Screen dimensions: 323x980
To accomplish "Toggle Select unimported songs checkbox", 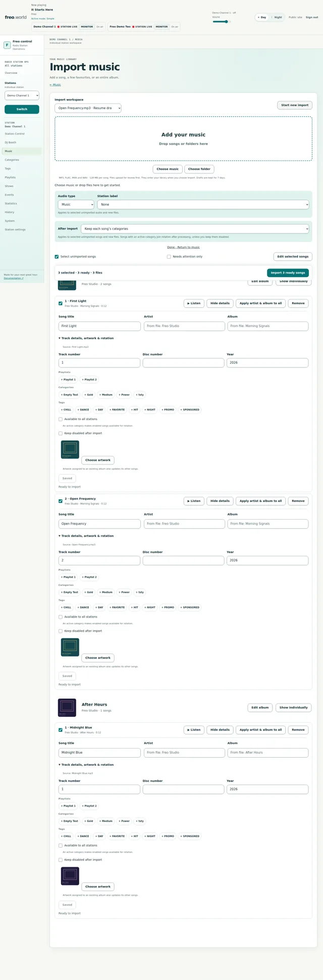I will (57, 257).
